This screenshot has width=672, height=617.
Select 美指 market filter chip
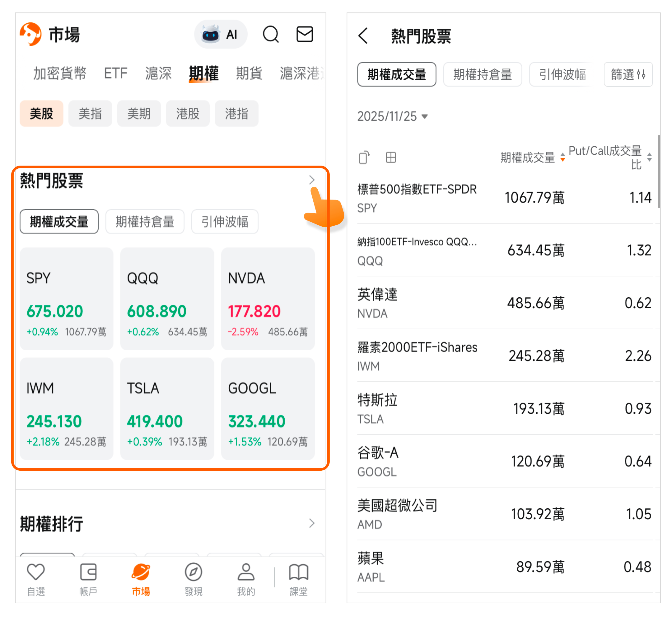pyautogui.click(x=90, y=114)
